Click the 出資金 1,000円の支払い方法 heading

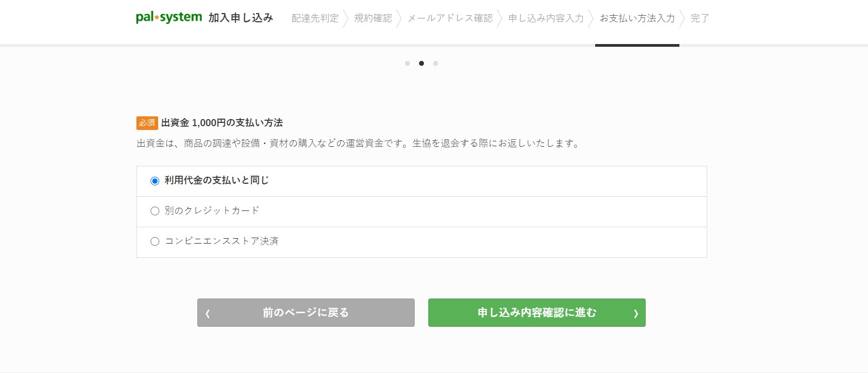[x=222, y=123]
